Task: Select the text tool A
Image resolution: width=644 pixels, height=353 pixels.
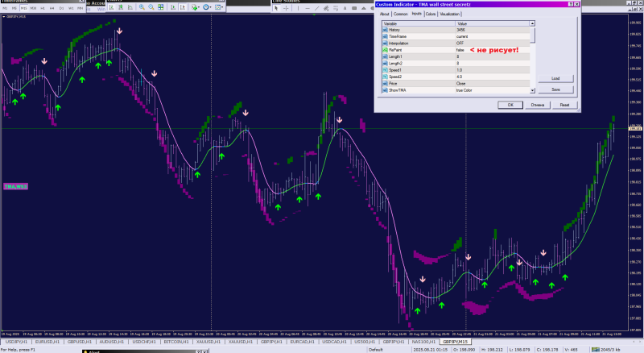Action: [345, 8]
